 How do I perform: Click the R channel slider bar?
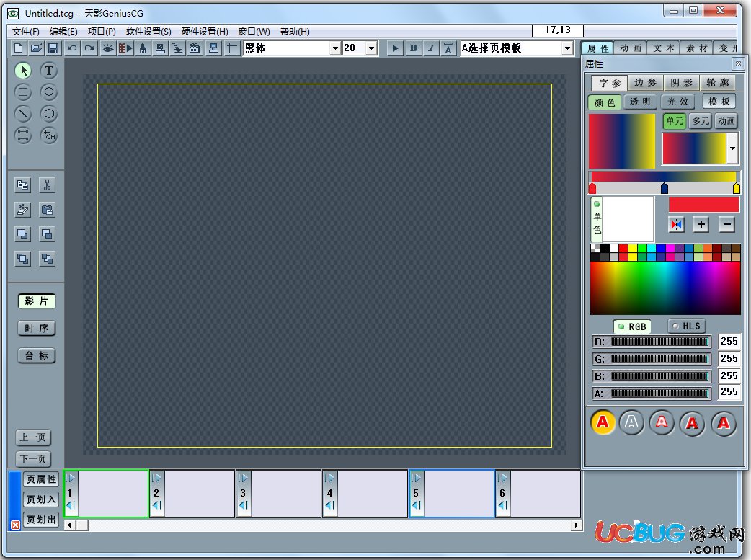coord(659,342)
